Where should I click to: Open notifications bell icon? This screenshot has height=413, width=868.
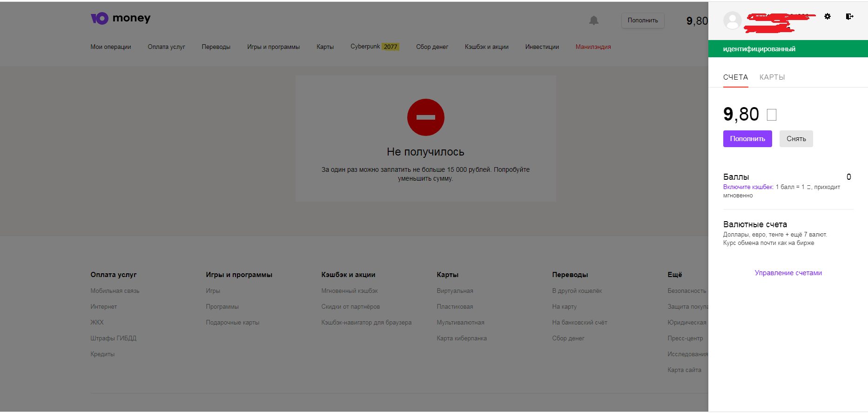[x=593, y=20]
